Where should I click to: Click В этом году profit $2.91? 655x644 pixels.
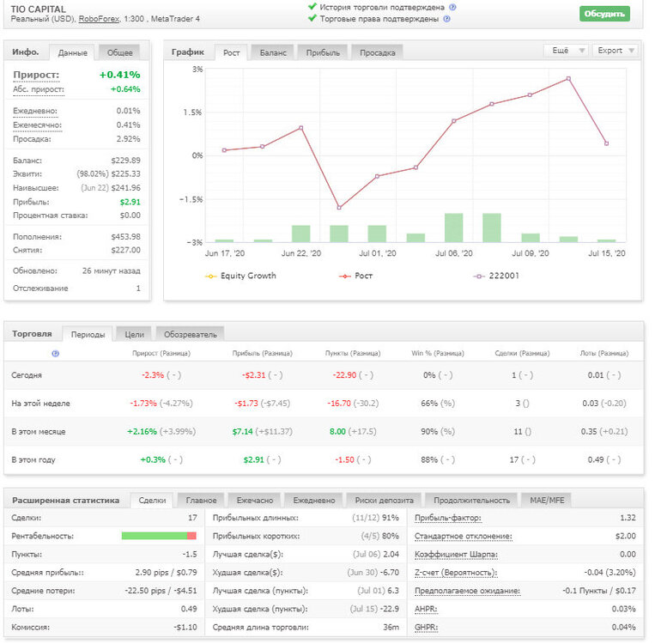tap(253, 460)
